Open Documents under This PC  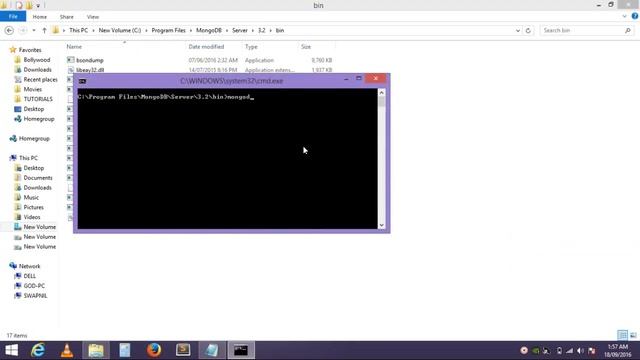click(x=38, y=178)
